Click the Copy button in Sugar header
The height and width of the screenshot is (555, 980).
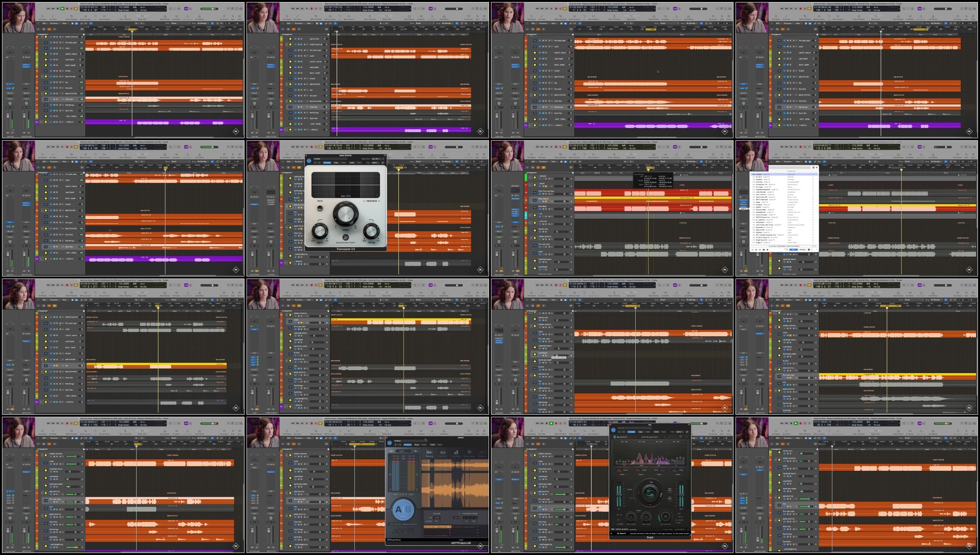(x=641, y=432)
